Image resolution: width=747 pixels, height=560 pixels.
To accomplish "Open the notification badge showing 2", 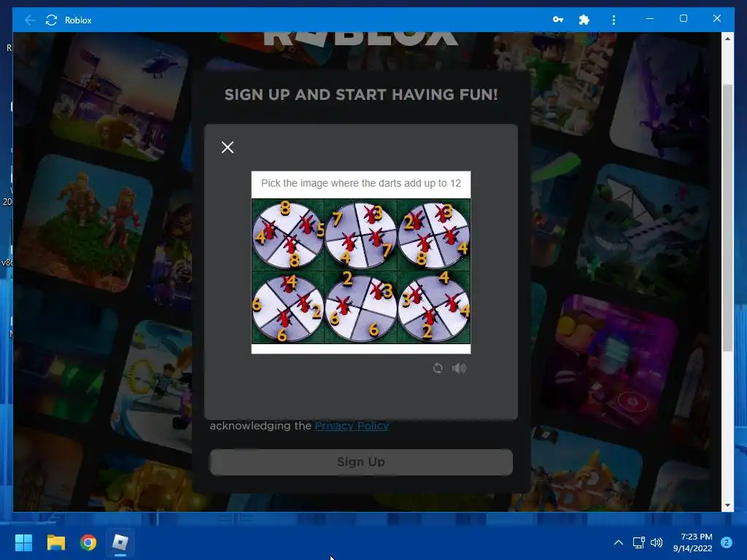I will (x=727, y=542).
